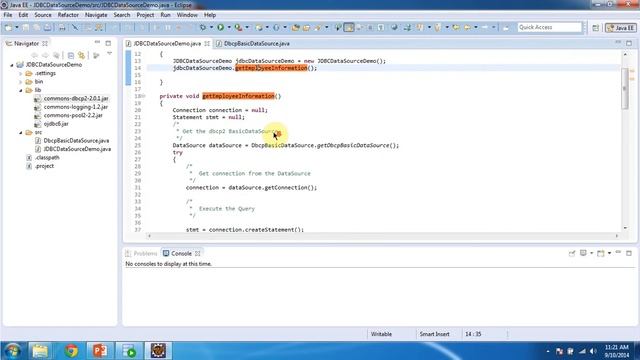This screenshot has width=640, height=360.
Task: Close the Console tab
Action: [198, 253]
